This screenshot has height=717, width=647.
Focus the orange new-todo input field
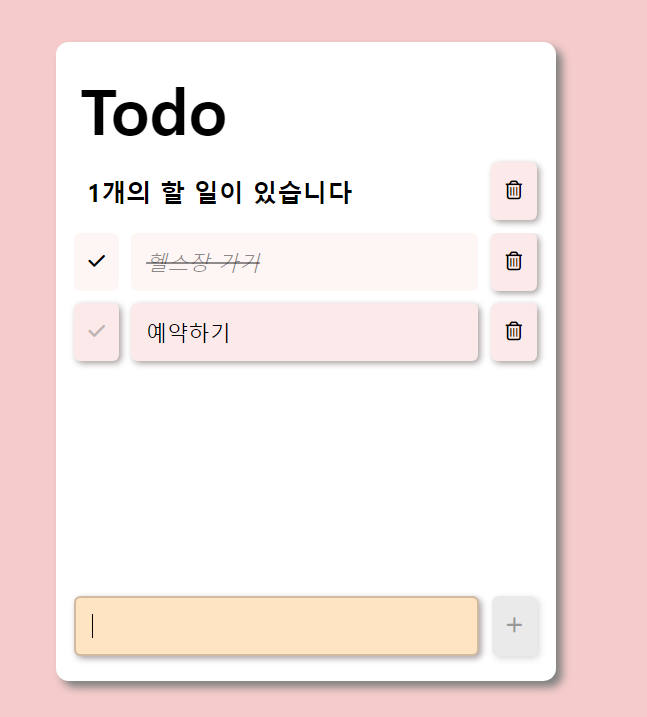tap(276, 626)
